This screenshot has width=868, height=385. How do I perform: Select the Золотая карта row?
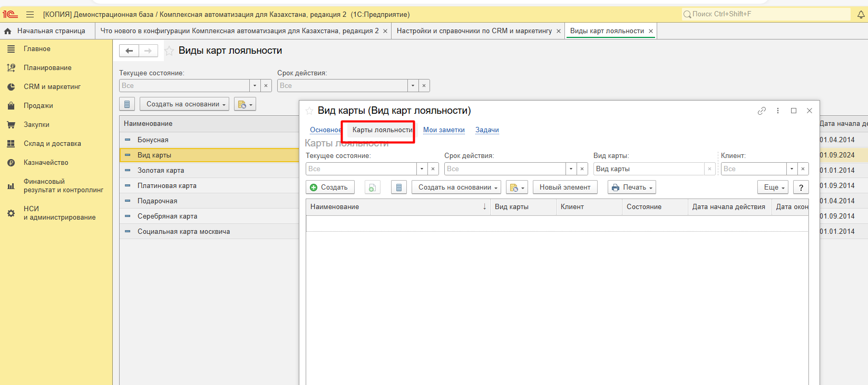161,171
